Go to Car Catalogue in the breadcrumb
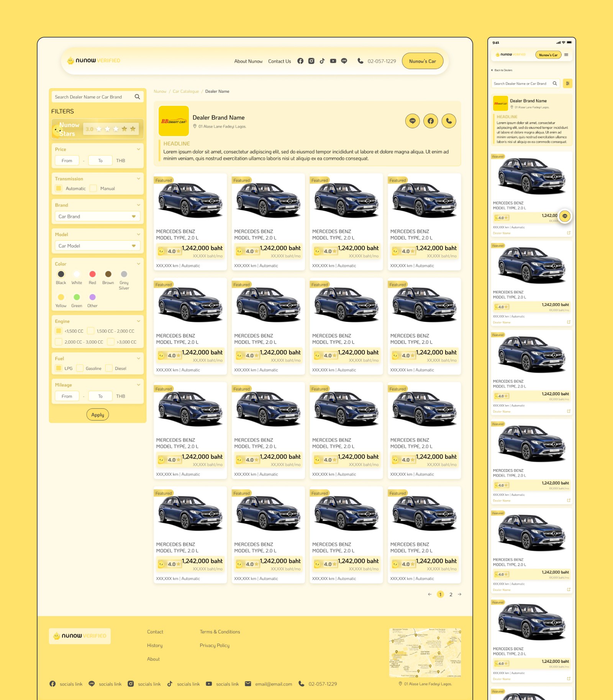 coord(186,92)
